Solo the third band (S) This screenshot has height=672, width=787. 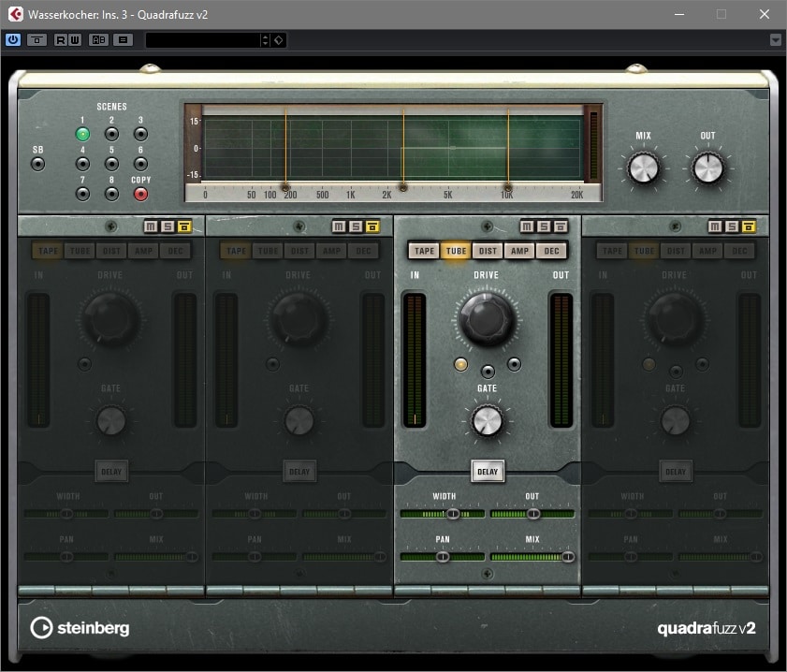click(x=544, y=226)
